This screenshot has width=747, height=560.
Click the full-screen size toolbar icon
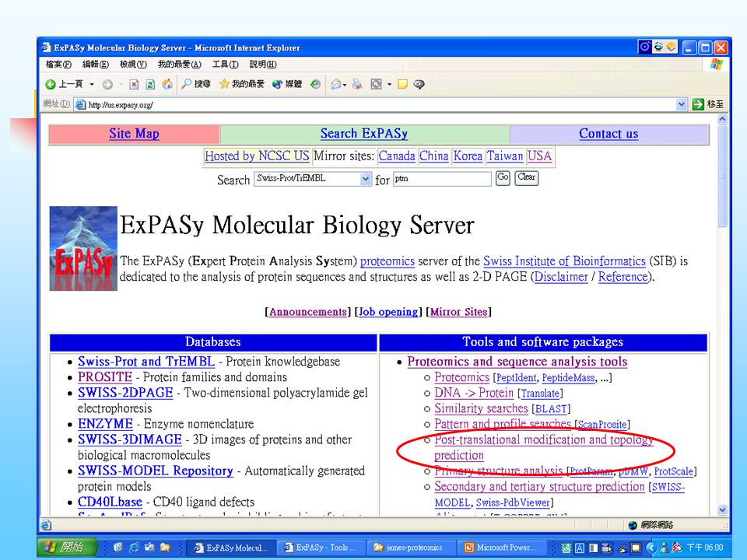[377, 84]
